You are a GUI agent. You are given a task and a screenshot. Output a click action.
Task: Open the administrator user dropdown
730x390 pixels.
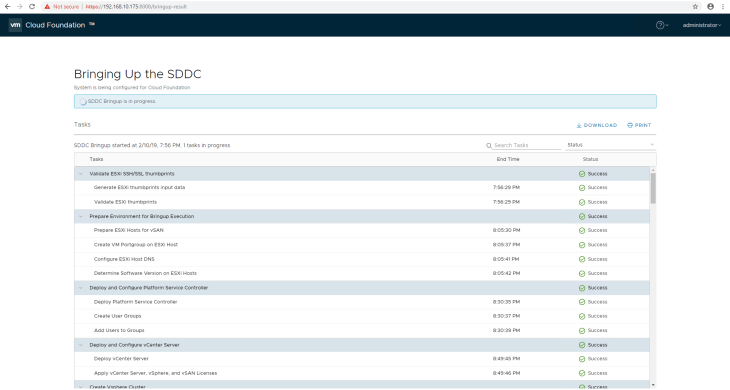tap(702, 25)
